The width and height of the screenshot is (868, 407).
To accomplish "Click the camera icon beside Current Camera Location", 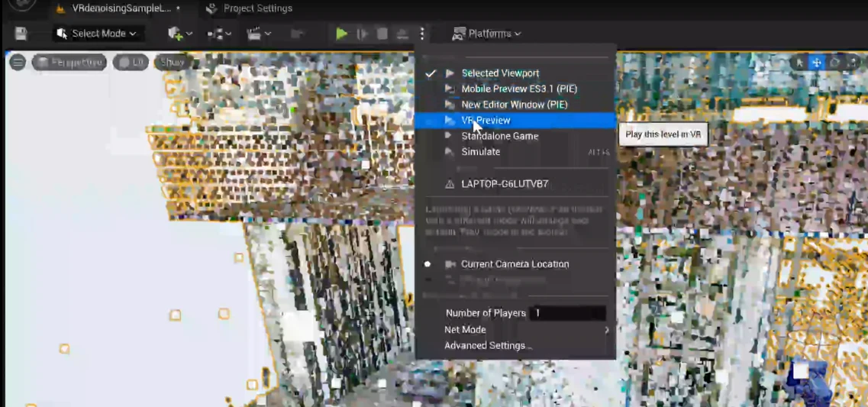I will [x=450, y=264].
